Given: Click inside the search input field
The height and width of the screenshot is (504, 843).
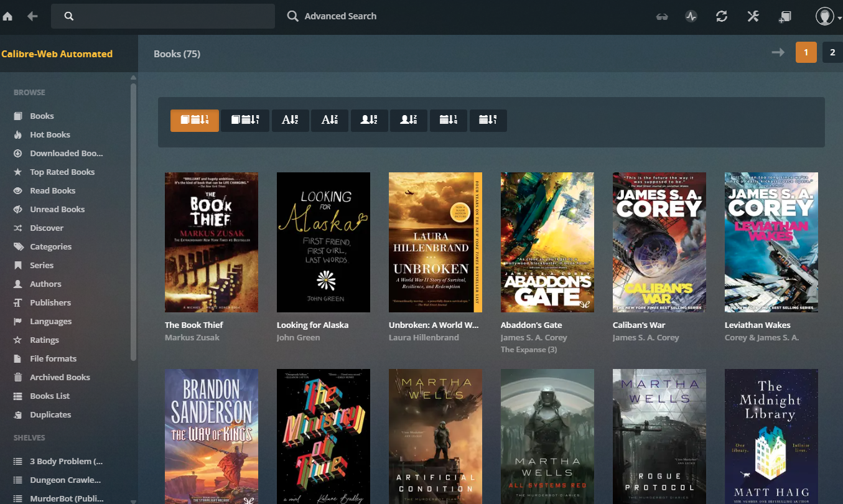Looking at the screenshot, I should (x=163, y=16).
